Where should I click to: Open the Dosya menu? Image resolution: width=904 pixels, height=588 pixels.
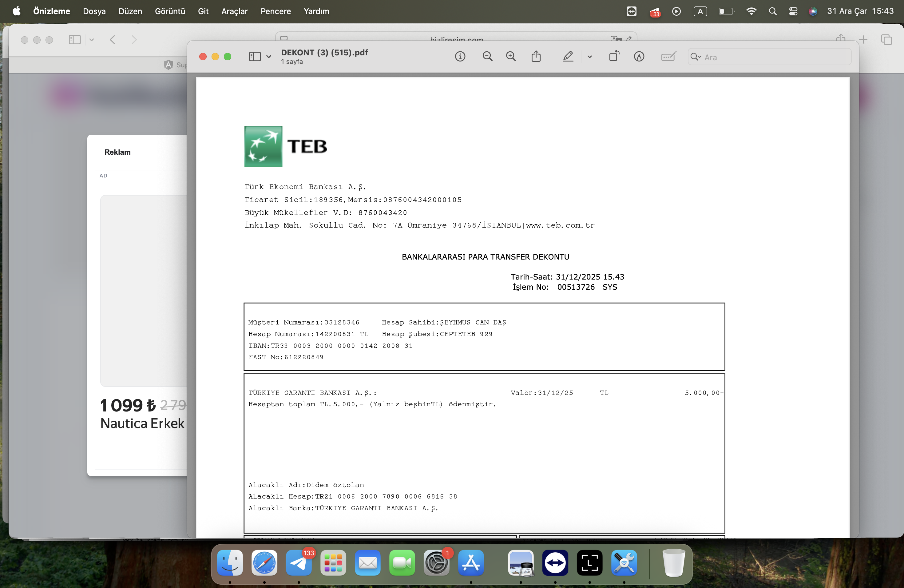(94, 11)
